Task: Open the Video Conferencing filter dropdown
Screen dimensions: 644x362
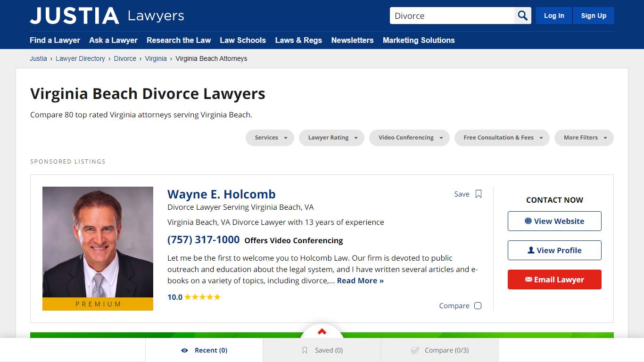Action: click(409, 138)
